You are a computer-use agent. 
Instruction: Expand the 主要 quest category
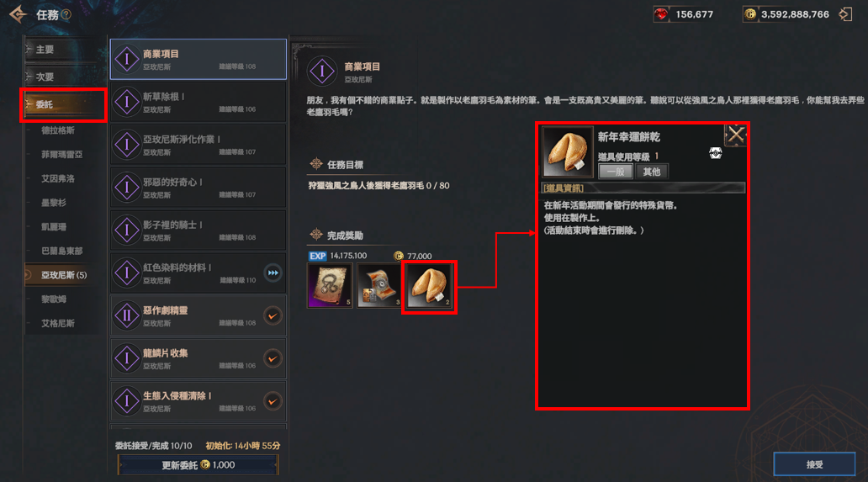(x=64, y=50)
